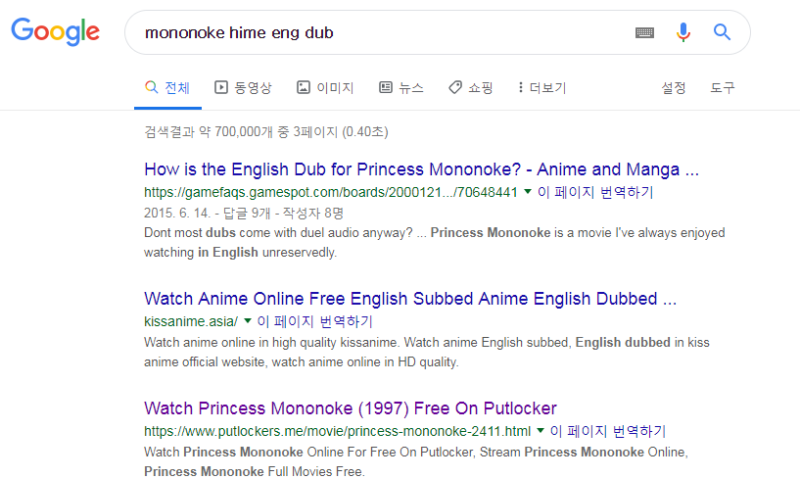Switch to the 동영상 (Videos) tab
This screenshot has width=800, height=479.
tap(243, 88)
